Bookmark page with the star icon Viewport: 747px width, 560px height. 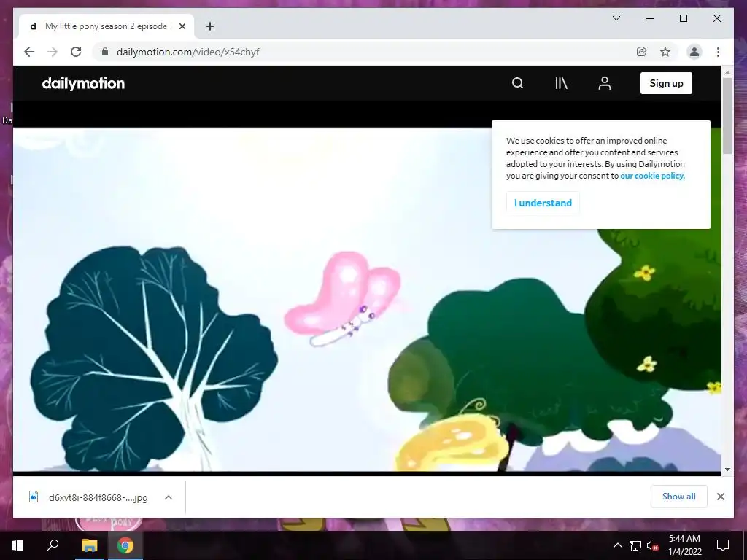click(665, 52)
